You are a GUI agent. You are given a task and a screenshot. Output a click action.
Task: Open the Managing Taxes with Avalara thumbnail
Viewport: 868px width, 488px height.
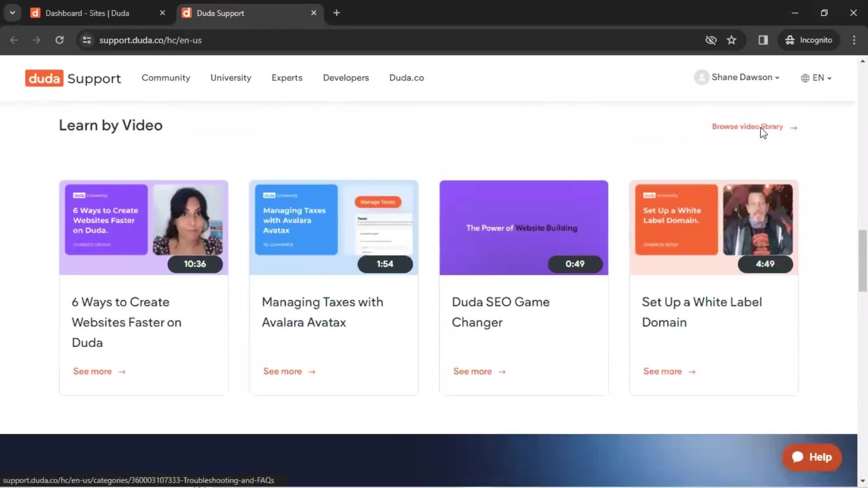(334, 228)
